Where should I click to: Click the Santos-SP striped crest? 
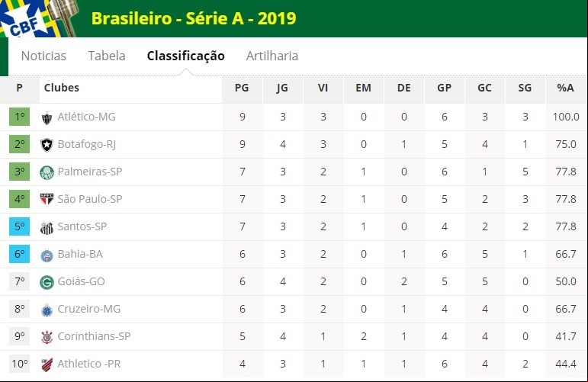coord(47,227)
